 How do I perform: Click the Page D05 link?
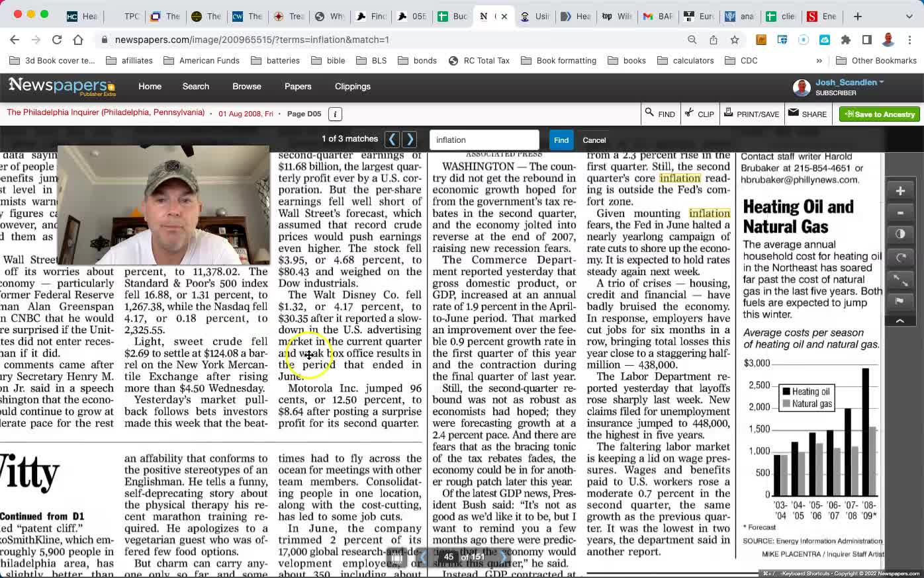coord(304,114)
